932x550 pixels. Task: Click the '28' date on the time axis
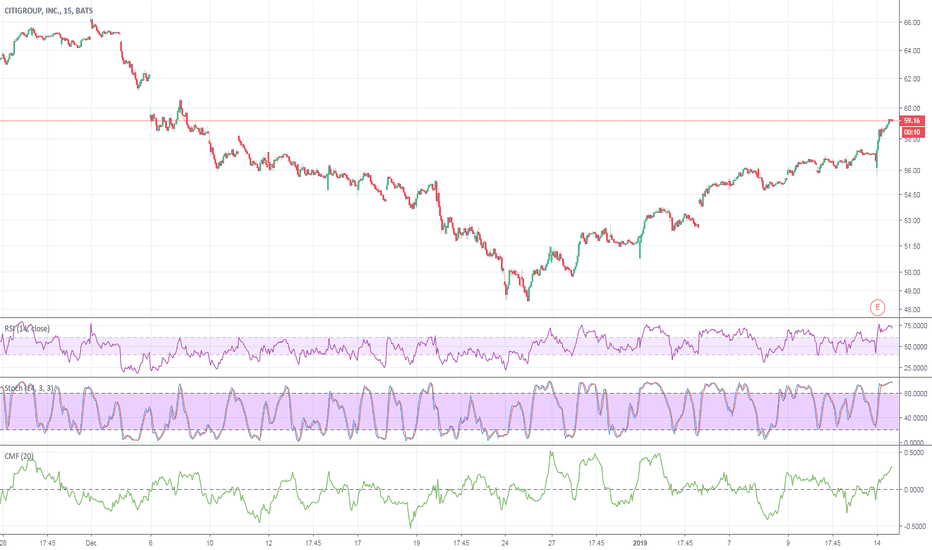point(3,543)
